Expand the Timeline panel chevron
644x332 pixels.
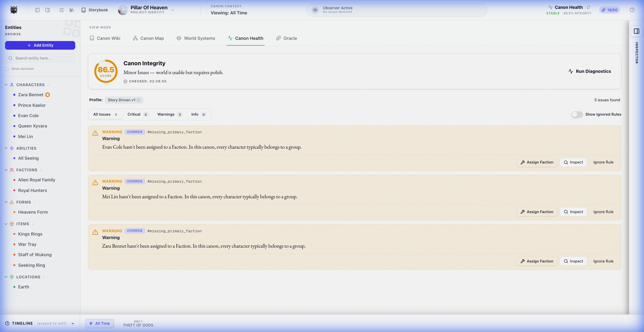click(x=73, y=323)
